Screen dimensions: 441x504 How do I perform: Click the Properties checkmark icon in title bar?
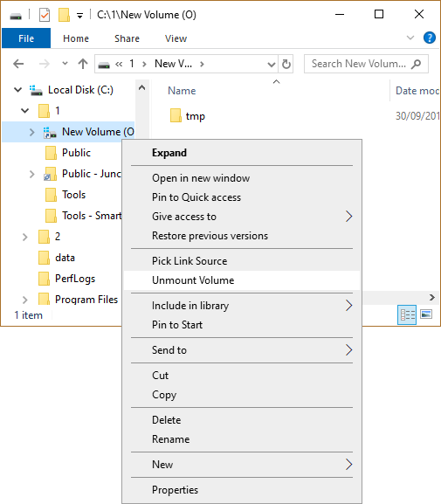point(45,15)
